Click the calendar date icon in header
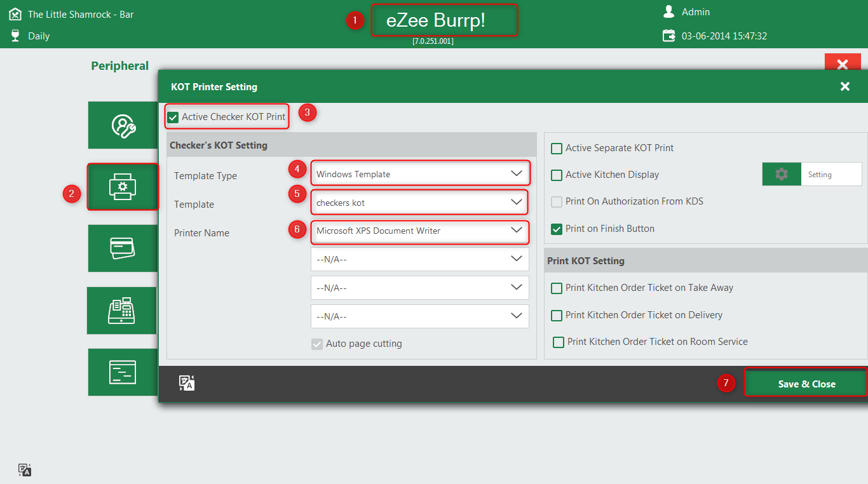 pyautogui.click(x=669, y=36)
